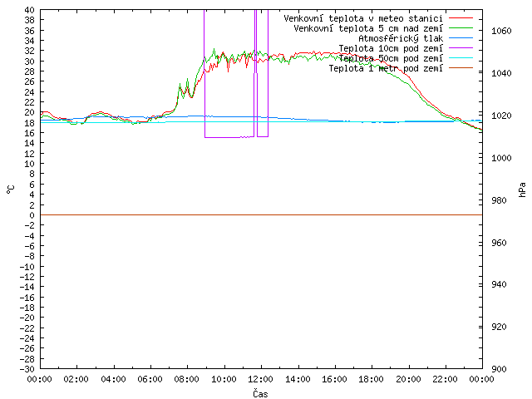This screenshot has width=532, height=399.
Task: Click legend label 'Teplota 10cm pod zemí'
Action: point(391,48)
